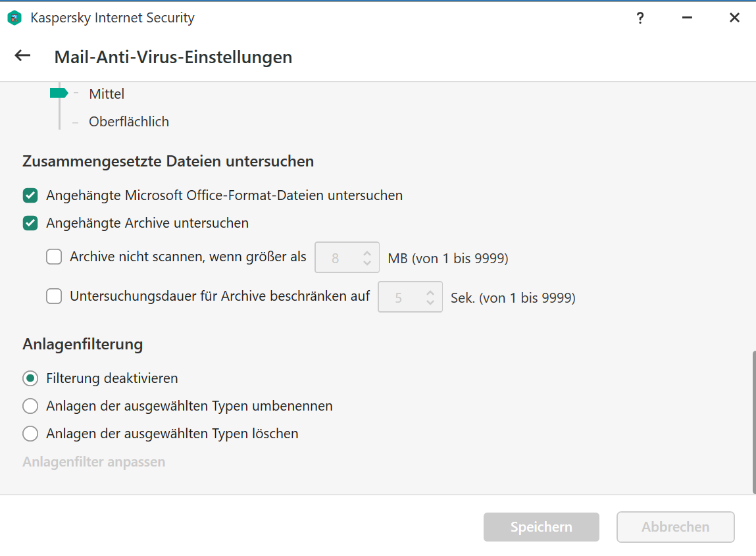Select the Mittel security level
Viewport: 756px width, 556px height.
tap(107, 93)
